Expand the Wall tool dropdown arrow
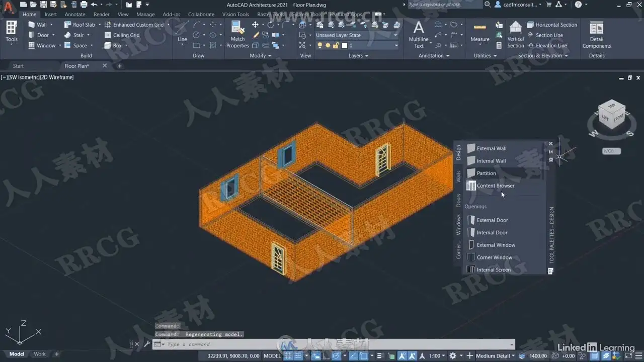 52,25
